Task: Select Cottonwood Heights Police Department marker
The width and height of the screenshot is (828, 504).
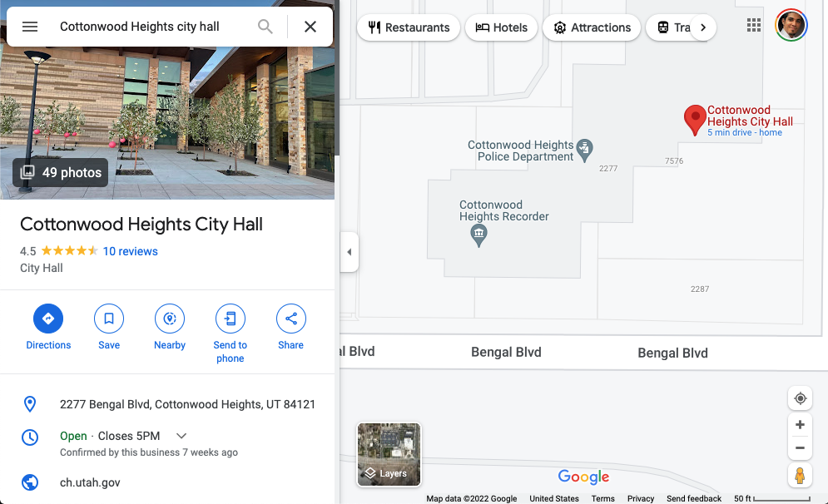Action: [x=584, y=151]
